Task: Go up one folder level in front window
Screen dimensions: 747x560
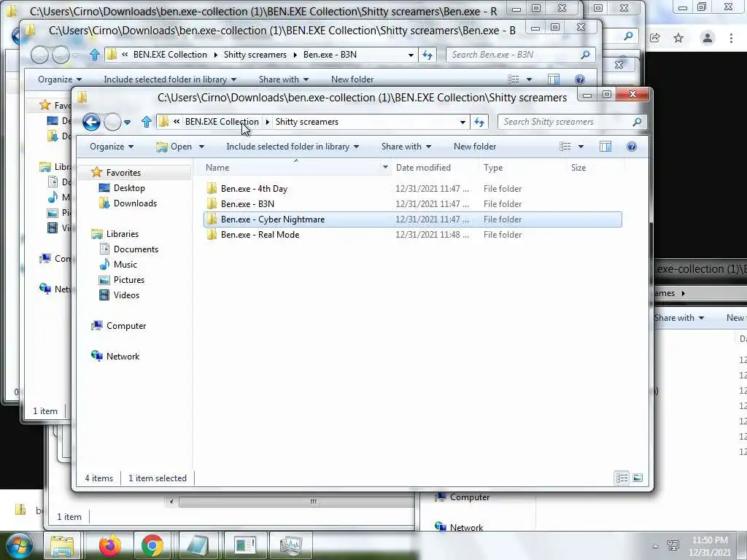Action: (146, 122)
